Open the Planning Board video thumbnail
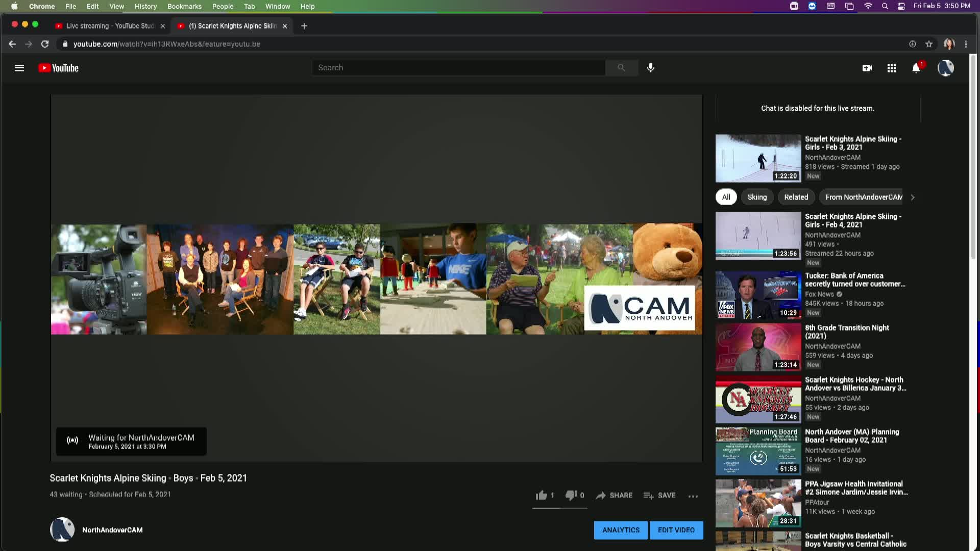 (758, 451)
